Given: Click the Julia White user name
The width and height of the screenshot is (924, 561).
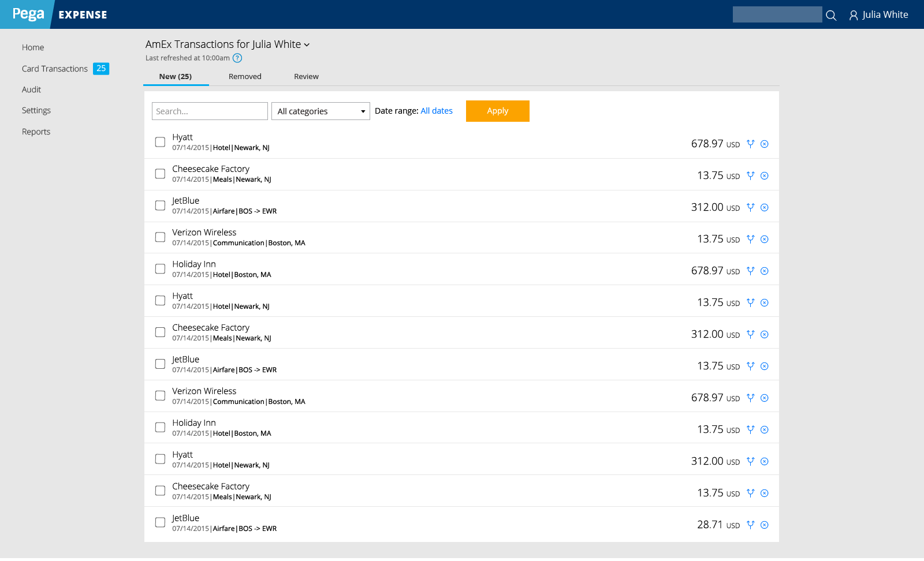Looking at the screenshot, I should [885, 15].
